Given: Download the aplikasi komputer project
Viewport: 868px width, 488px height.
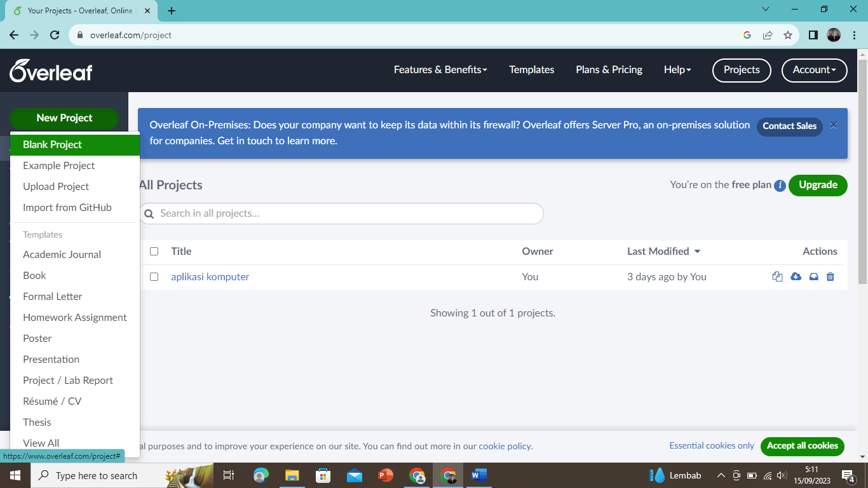Looking at the screenshot, I should (796, 276).
